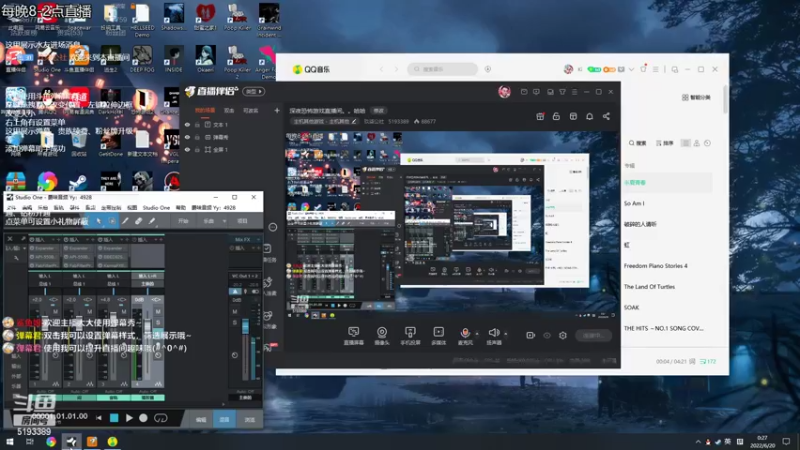Open the screen orientation pill button by logo
Screen dimensions: 800x450
tap(254, 91)
